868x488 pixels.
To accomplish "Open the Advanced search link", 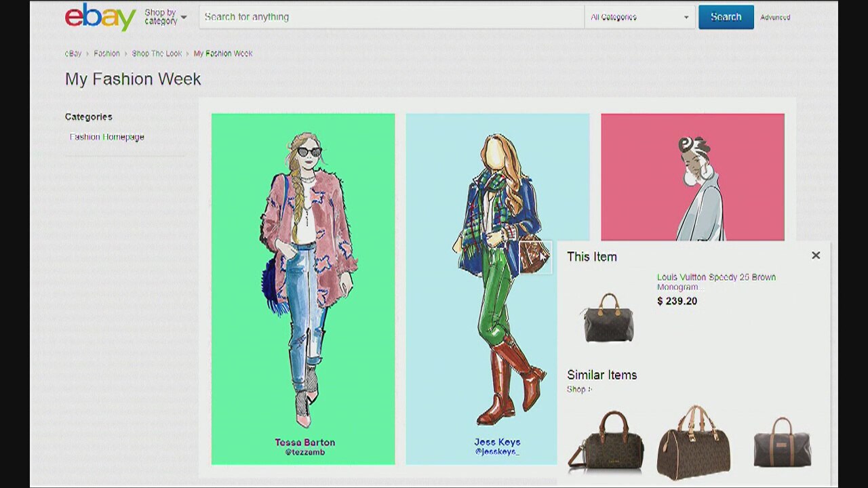I will pyautogui.click(x=775, y=18).
